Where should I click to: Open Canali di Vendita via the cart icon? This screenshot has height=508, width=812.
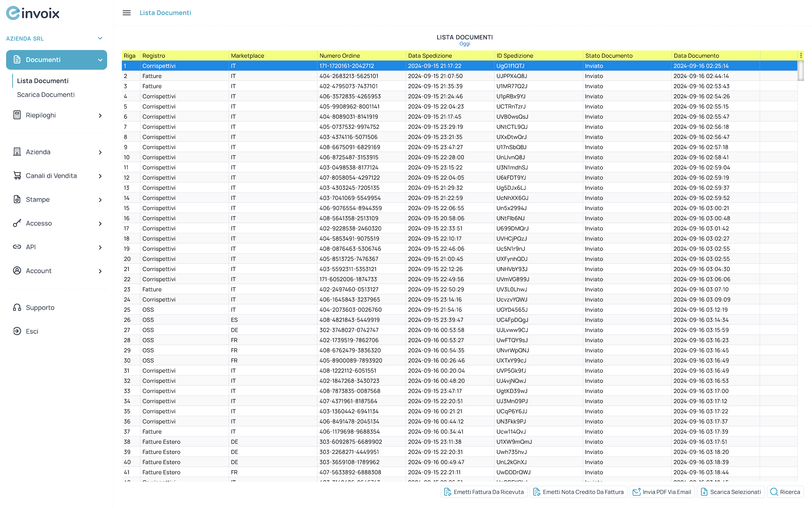(17, 176)
